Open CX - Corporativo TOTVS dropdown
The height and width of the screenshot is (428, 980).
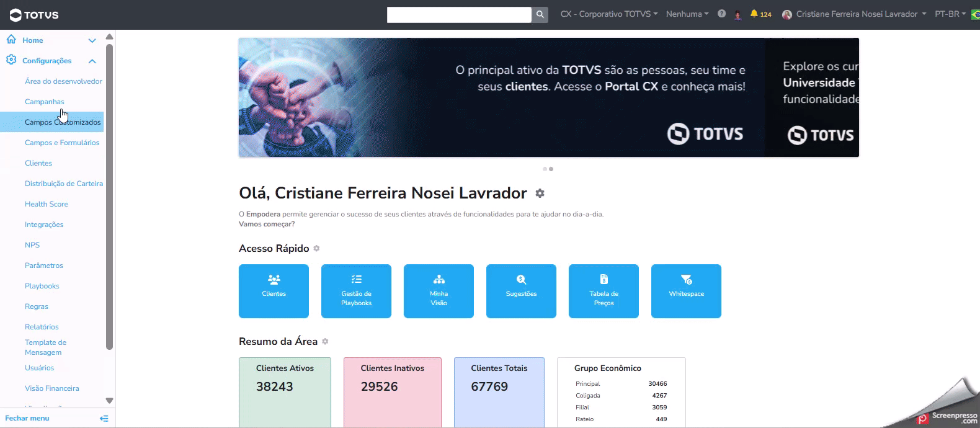pos(608,14)
